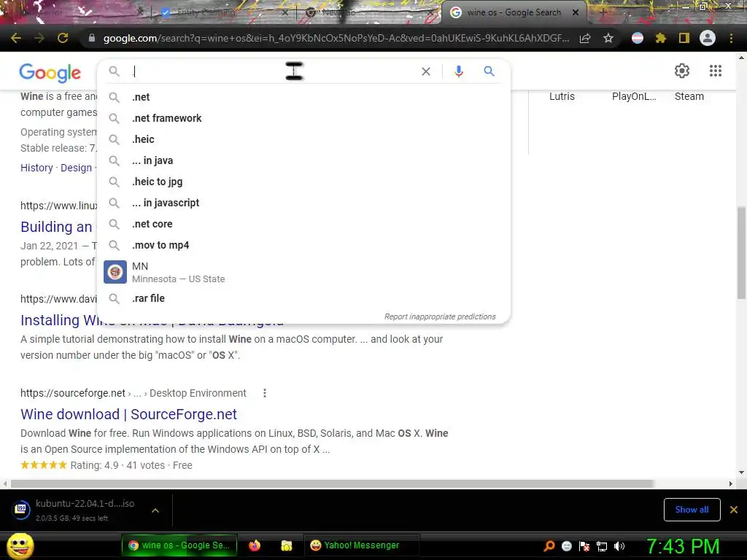Open the striped flag extension icon
This screenshot has width=747, height=560.
tap(638, 38)
